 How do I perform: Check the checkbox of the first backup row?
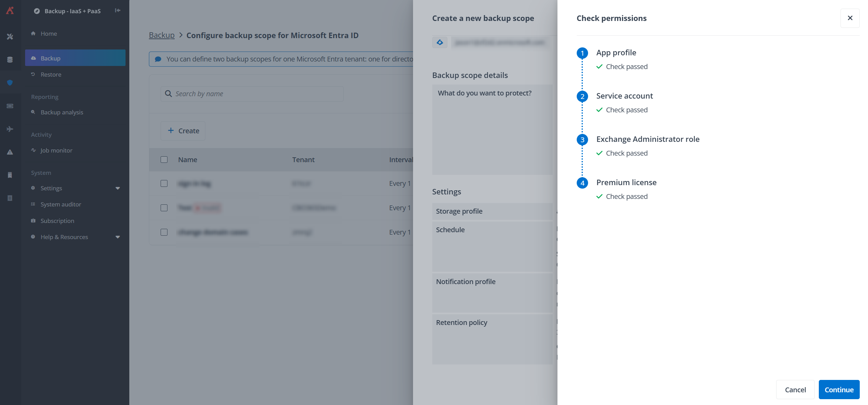coord(164,183)
